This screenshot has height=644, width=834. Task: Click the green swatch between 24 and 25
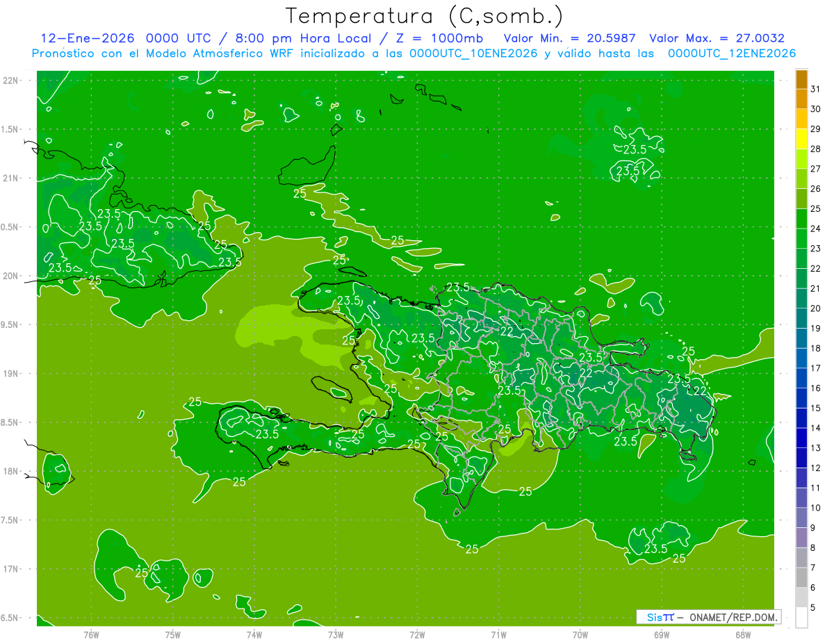801,219
